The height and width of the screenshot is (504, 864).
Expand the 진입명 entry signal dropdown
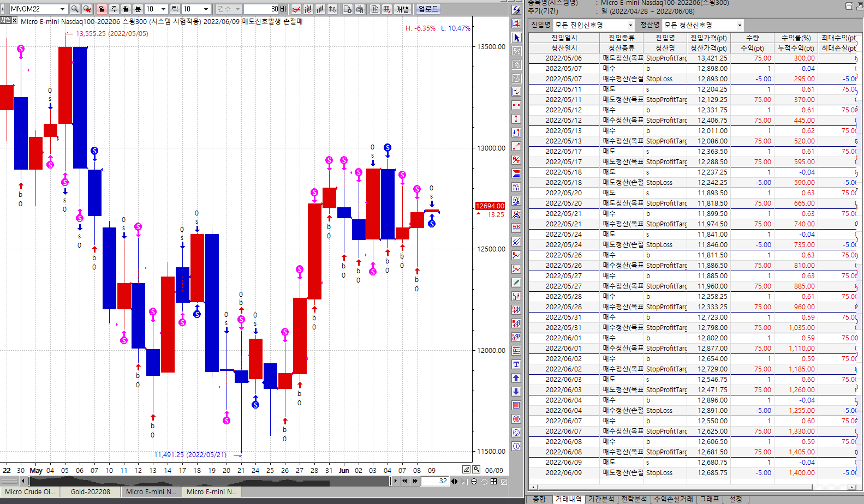coord(630,25)
